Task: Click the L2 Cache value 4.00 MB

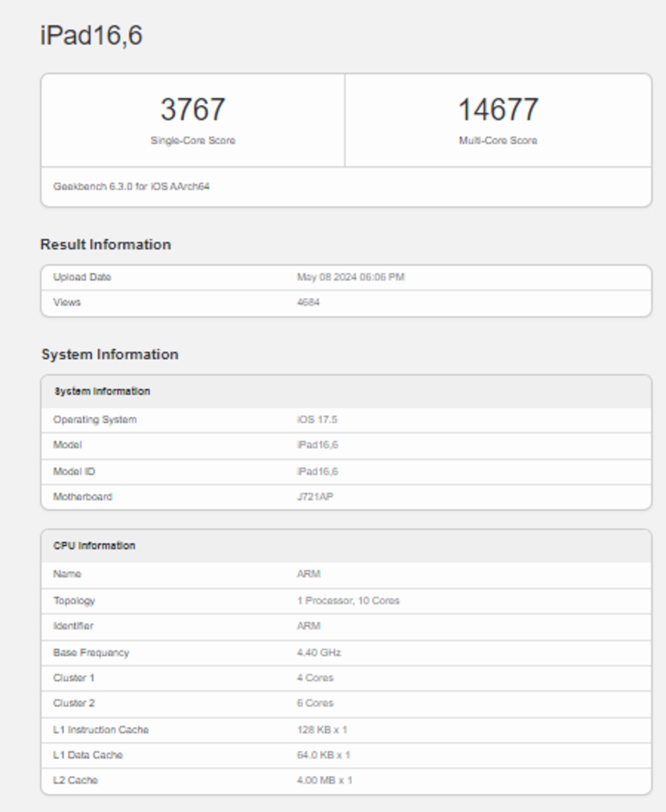Action: click(324, 780)
